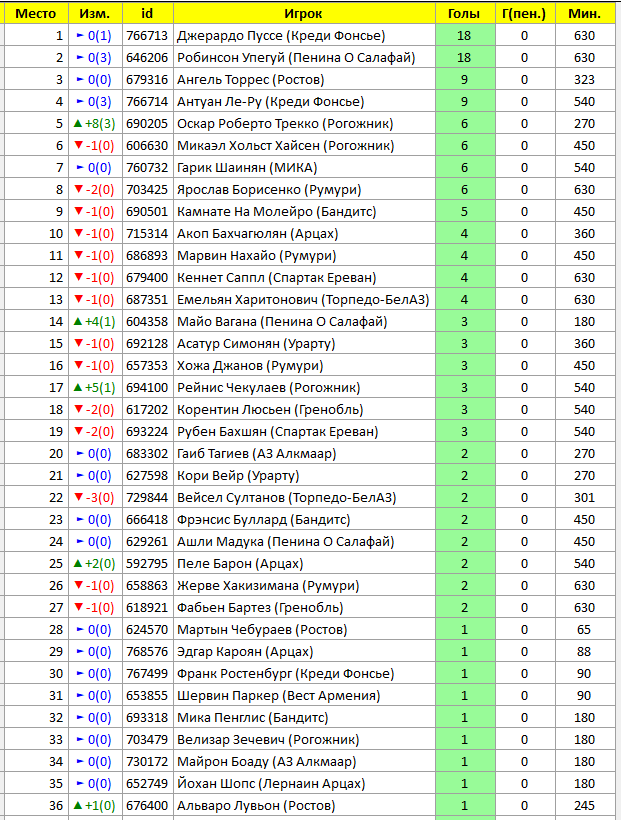Click minutes cell 323 for Ангель Торрес

point(585,79)
